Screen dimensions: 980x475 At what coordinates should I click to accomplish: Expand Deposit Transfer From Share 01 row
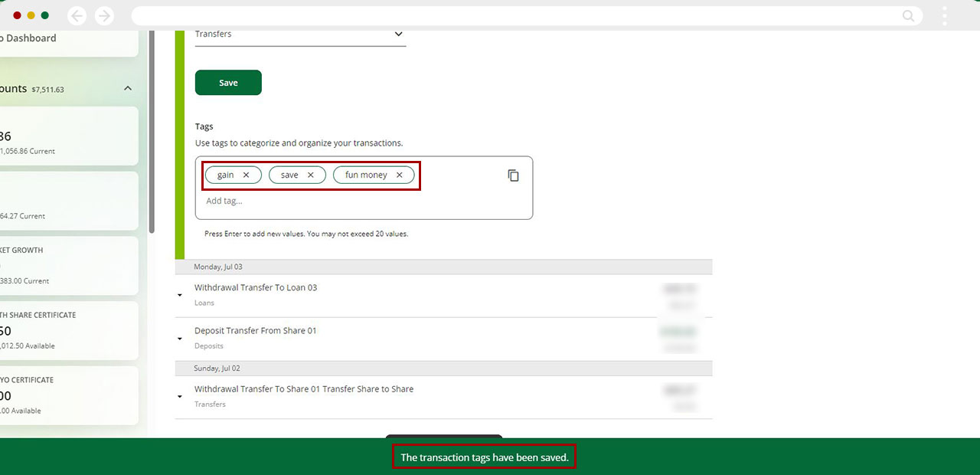coord(180,338)
